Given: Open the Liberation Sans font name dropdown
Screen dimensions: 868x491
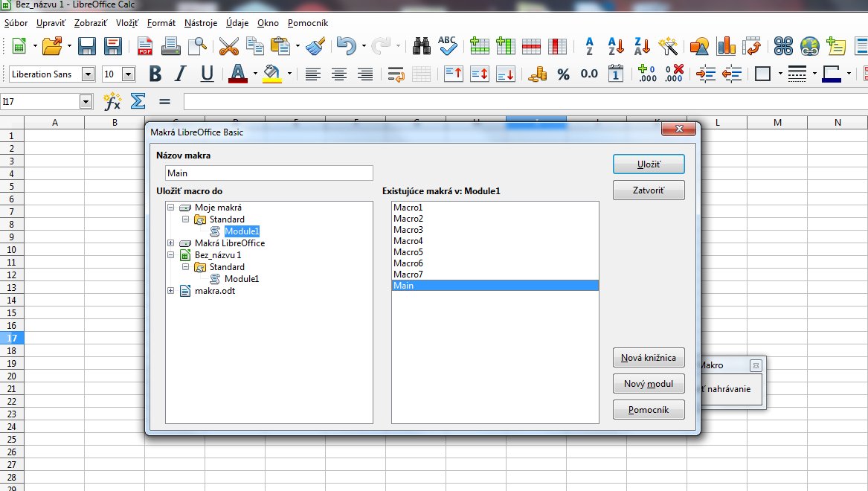Looking at the screenshot, I should tap(88, 74).
